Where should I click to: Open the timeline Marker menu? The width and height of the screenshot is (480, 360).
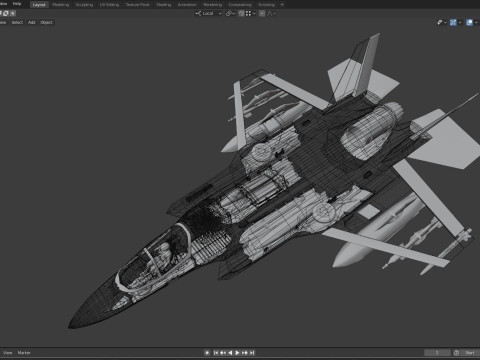coord(24,353)
